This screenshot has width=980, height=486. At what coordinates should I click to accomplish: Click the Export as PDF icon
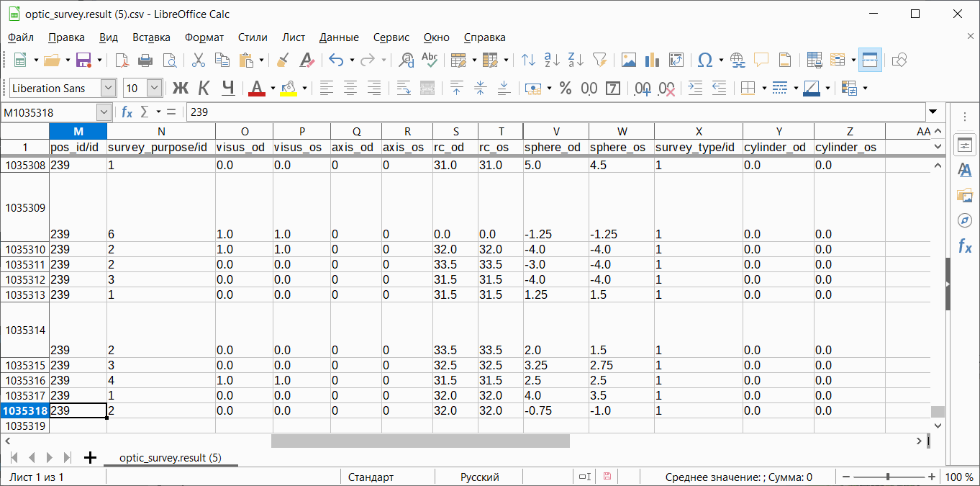point(122,60)
